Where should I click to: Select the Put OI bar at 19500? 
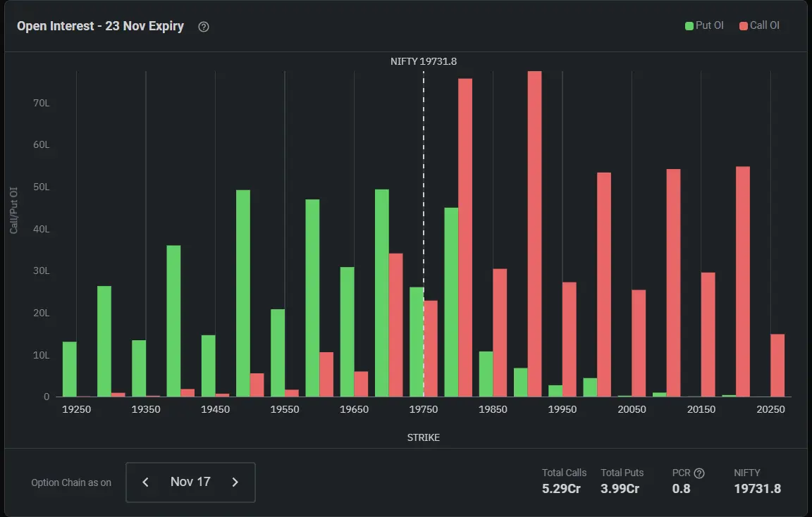coord(243,294)
